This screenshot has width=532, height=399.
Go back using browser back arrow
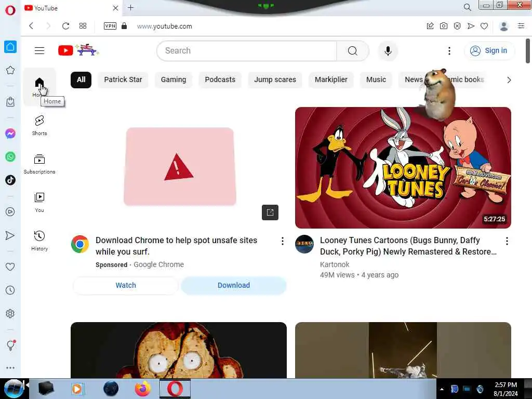(x=31, y=26)
